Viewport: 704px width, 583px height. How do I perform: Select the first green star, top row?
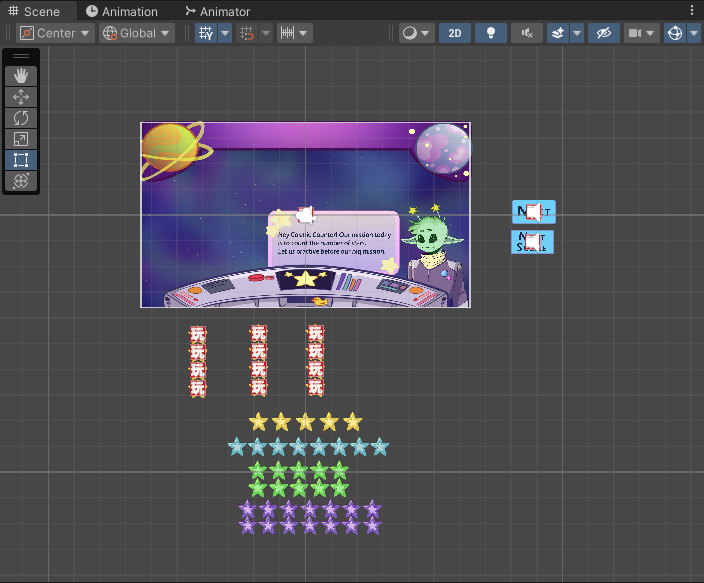pos(258,470)
